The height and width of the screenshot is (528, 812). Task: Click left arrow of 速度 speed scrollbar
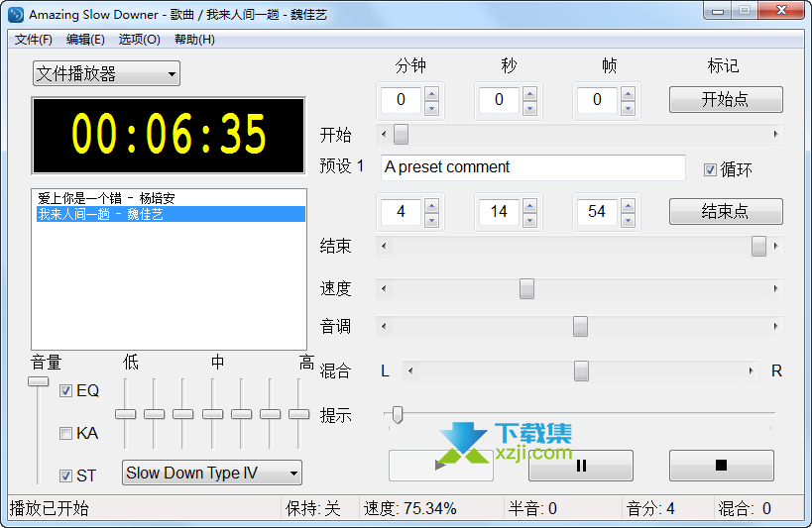[384, 288]
